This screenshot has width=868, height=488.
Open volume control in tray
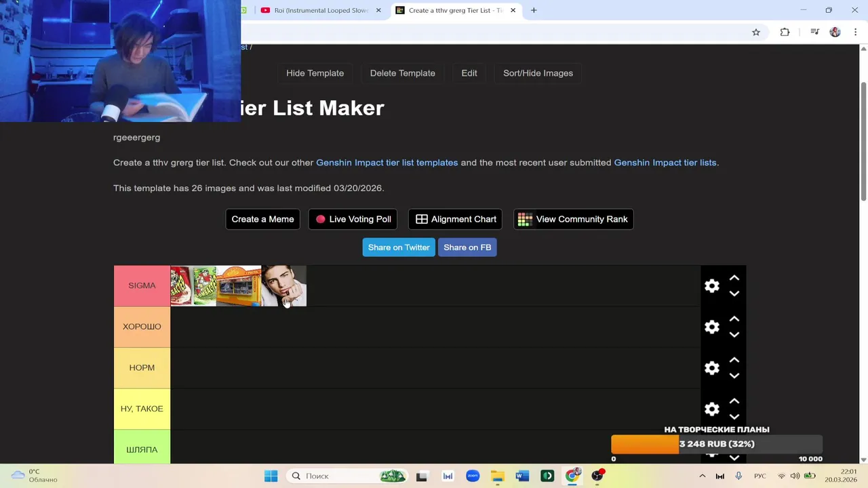[x=795, y=476]
